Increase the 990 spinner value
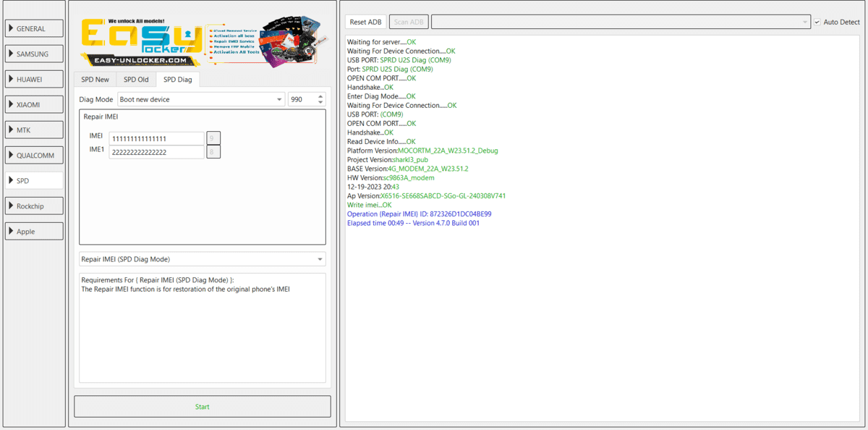The image size is (868, 430). coord(320,96)
